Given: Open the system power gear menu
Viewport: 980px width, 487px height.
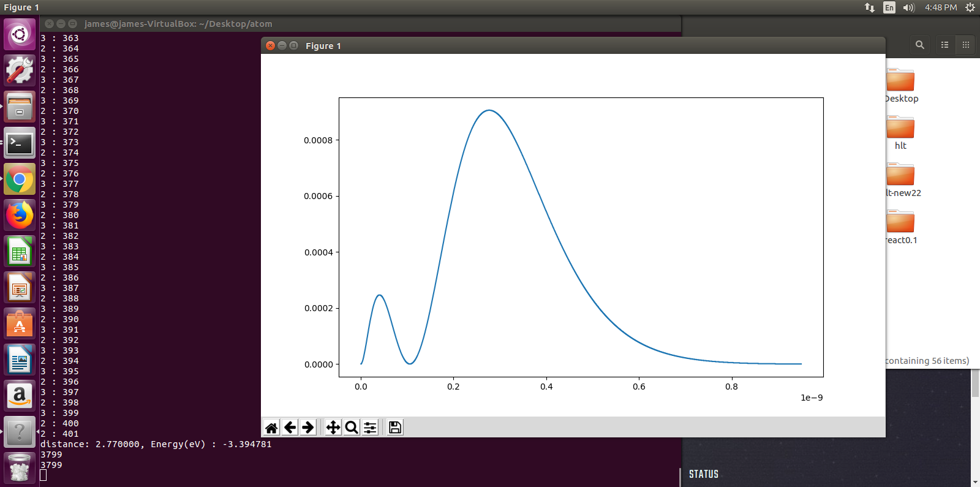Looking at the screenshot, I should (970, 7).
